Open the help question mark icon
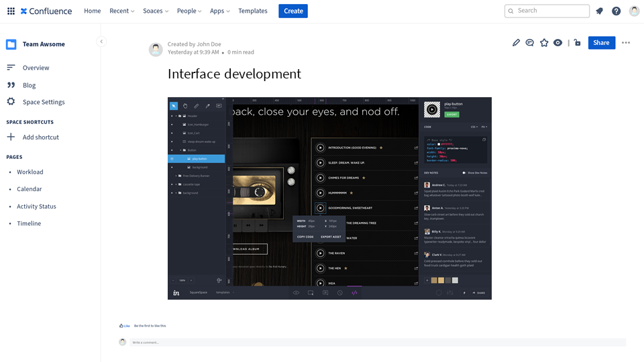644x362 pixels. click(616, 11)
